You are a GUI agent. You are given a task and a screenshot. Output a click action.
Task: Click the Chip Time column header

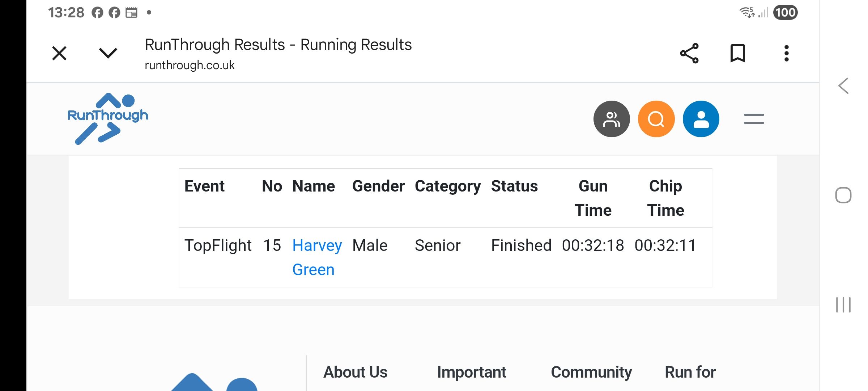[665, 198]
